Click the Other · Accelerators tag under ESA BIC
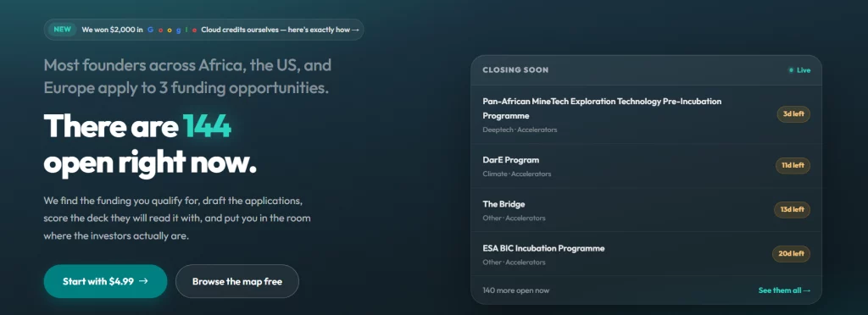Viewport: 868px width, 315px height. pyautogui.click(x=514, y=262)
